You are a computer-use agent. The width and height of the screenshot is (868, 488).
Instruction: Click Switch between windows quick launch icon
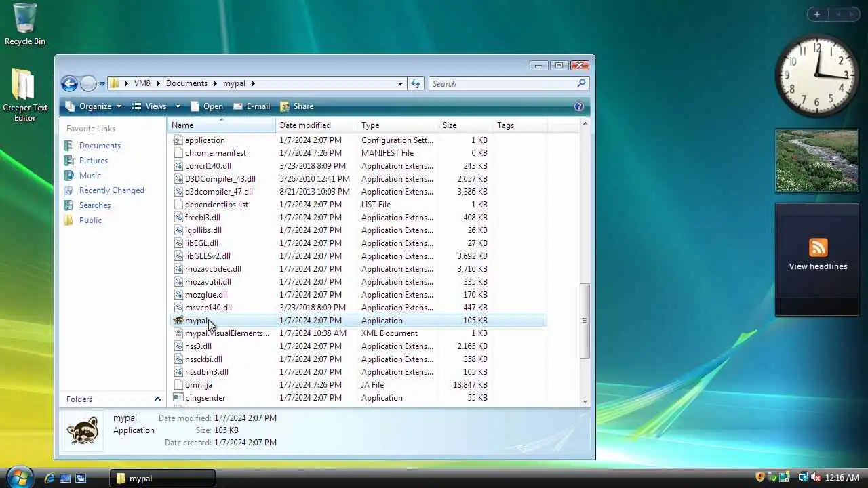pos(81,478)
